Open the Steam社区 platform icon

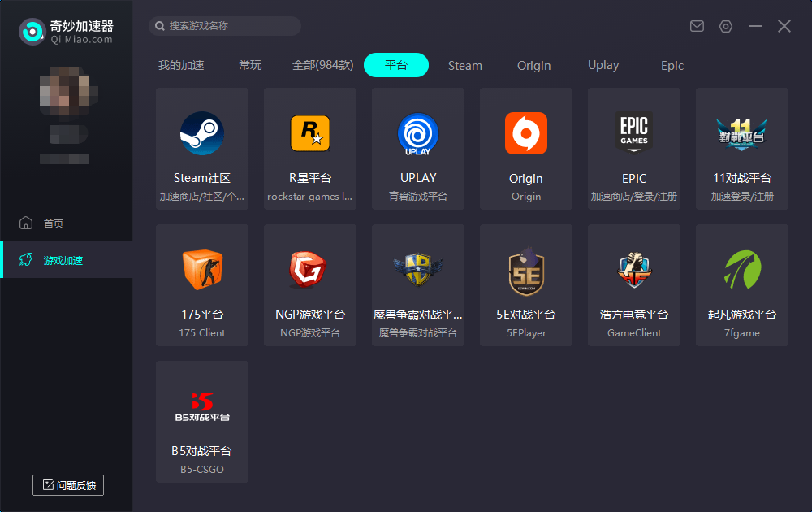click(x=201, y=133)
